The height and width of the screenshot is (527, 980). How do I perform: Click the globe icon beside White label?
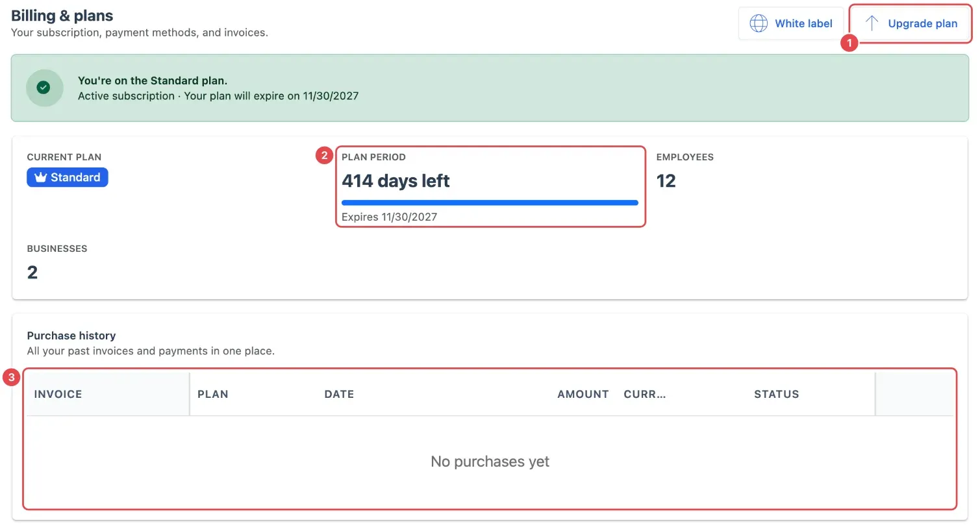coord(759,23)
